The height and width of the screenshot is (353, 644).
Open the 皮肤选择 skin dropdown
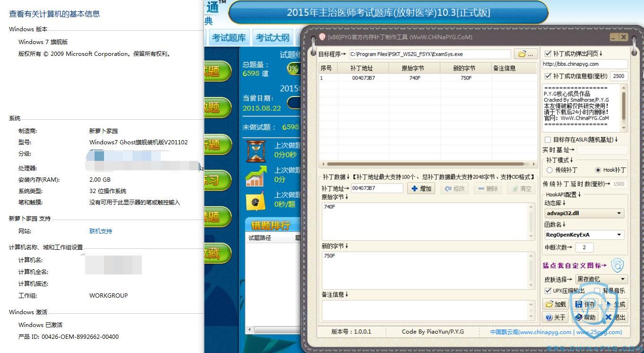(x=601, y=279)
